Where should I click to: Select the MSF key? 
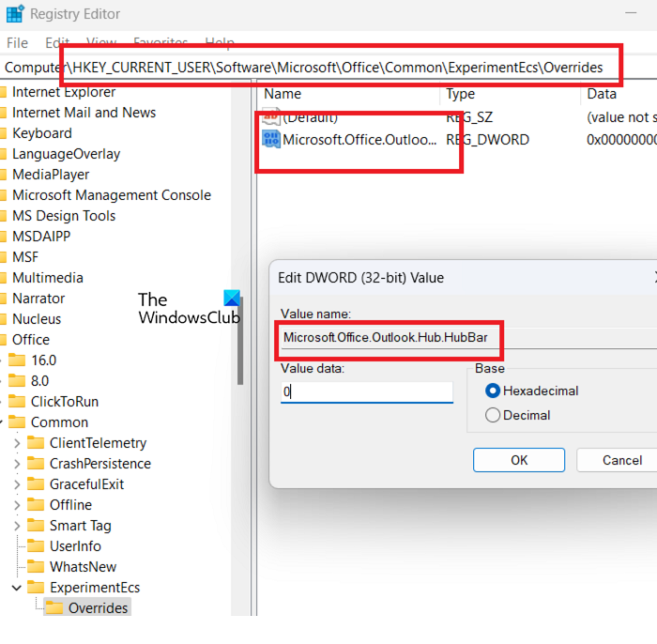coord(25,256)
